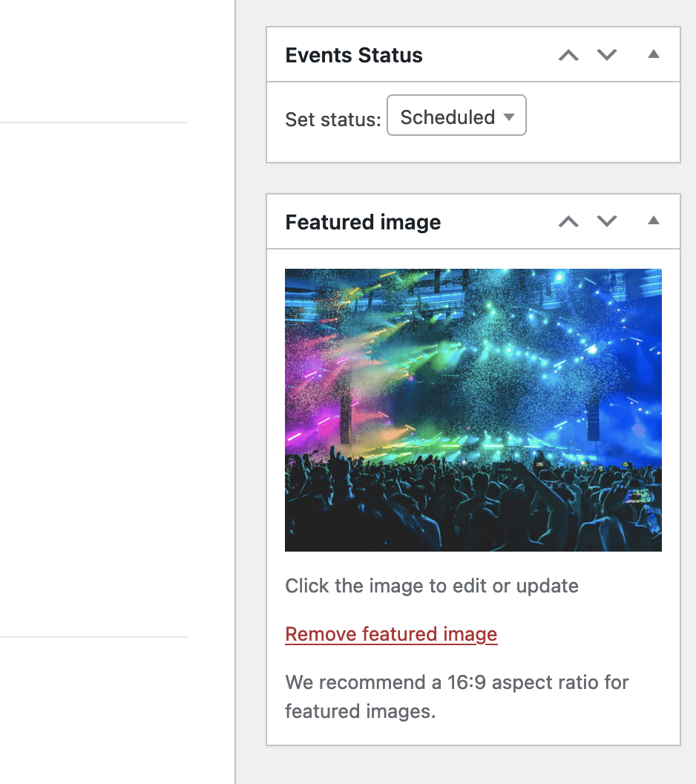This screenshot has width=696, height=784.
Task: Click the Events Status panel title
Action: (354, 56)
